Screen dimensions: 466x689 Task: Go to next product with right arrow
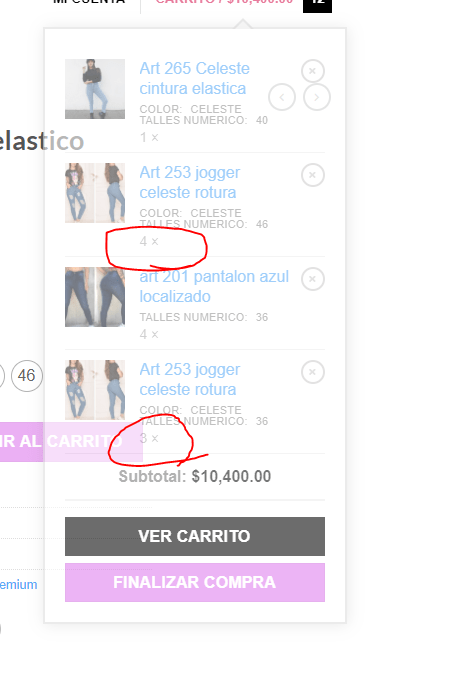pos(317,97)
